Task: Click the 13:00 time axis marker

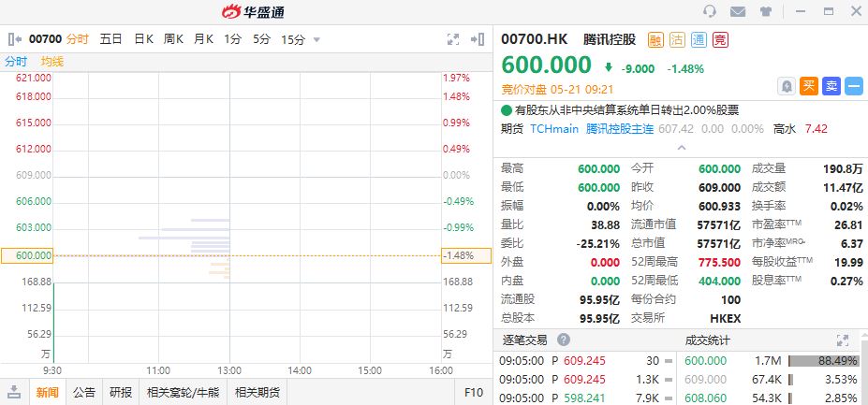Action: click(229, 370)
